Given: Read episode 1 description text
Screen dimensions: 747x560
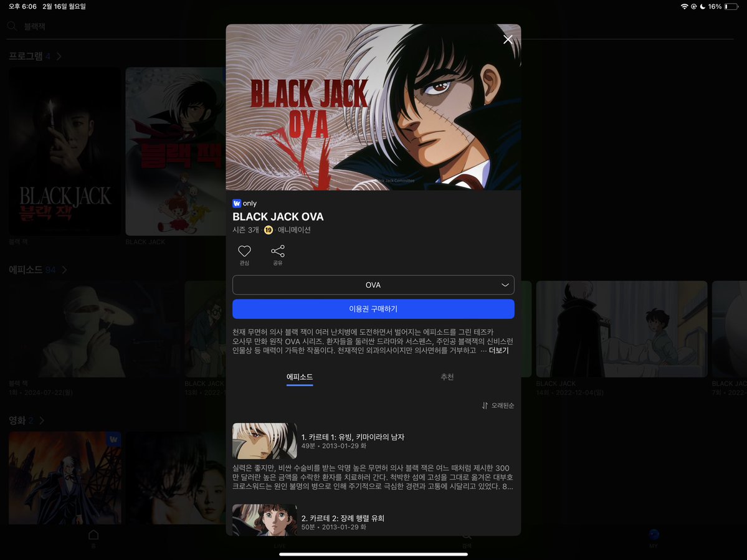Looking at the screenshot, I should pyautogui.click(x=373, y=477).
